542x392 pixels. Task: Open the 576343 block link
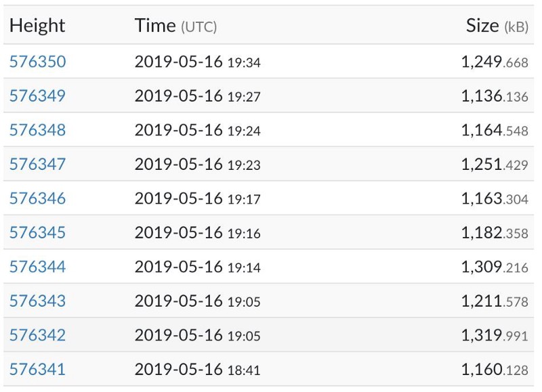[38, 301]
